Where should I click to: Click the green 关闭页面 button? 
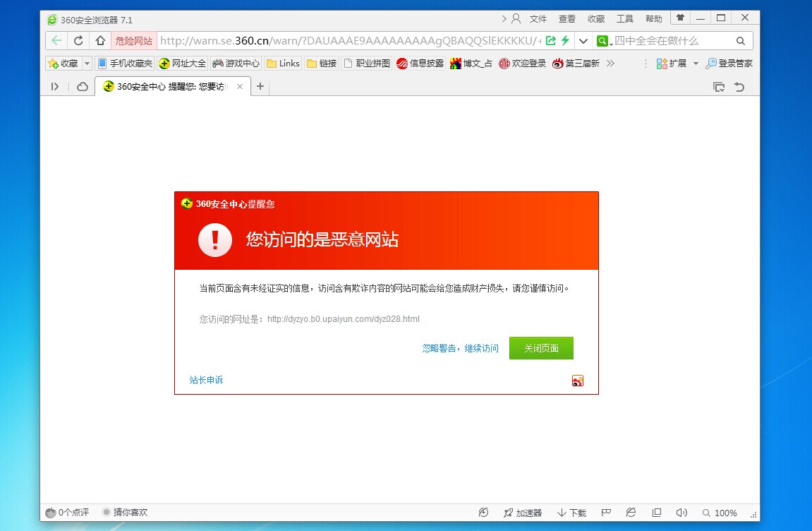coord(541,348)
